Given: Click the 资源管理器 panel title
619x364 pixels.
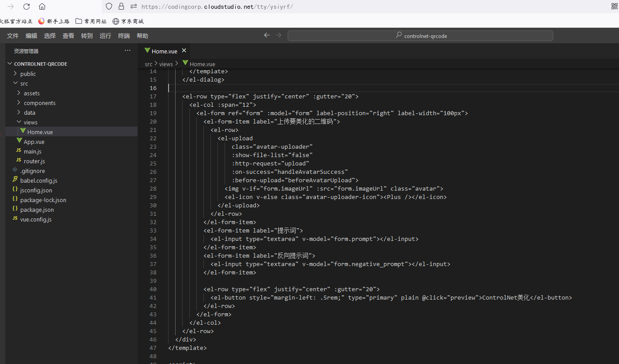Looking at the screenshot, I should click(x=26, y=51).
